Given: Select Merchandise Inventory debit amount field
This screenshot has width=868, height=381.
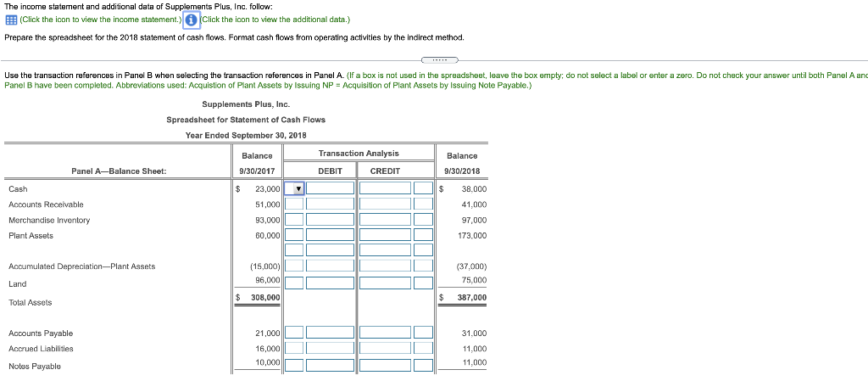Looking at the screenshot, I should (x=330, y=220).
